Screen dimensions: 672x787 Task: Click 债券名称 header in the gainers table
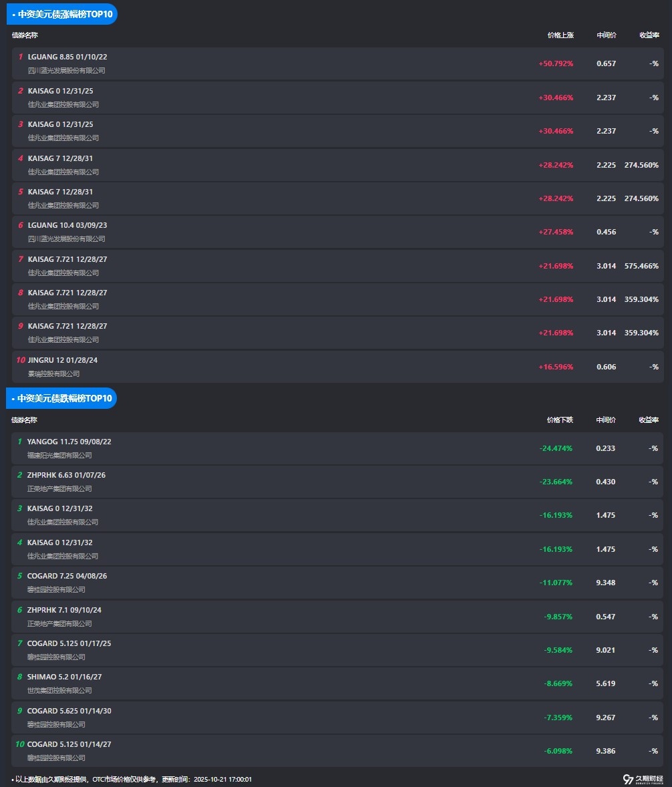click(25, 35)
